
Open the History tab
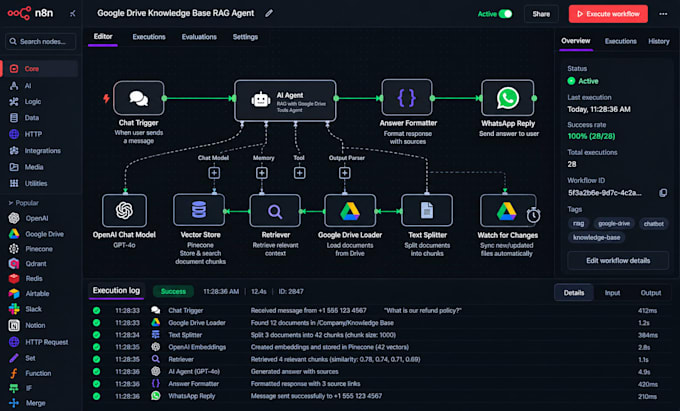click(659, 41)
